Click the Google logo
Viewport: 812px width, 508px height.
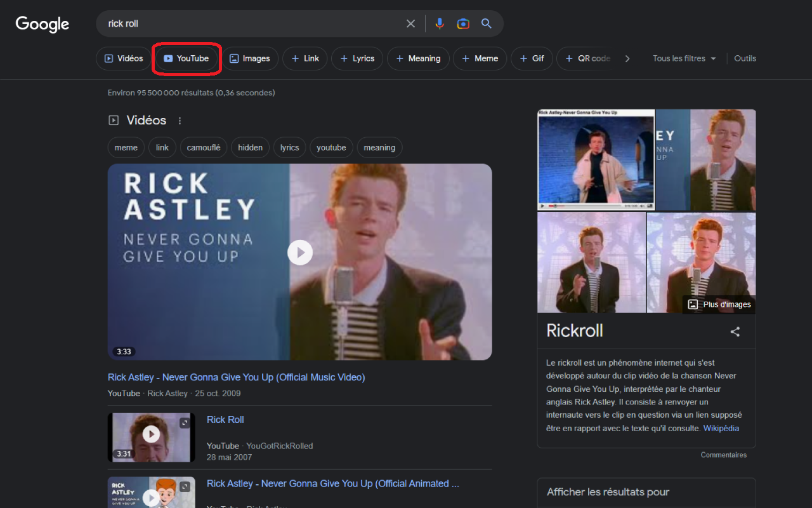click(x=43, y=24)
